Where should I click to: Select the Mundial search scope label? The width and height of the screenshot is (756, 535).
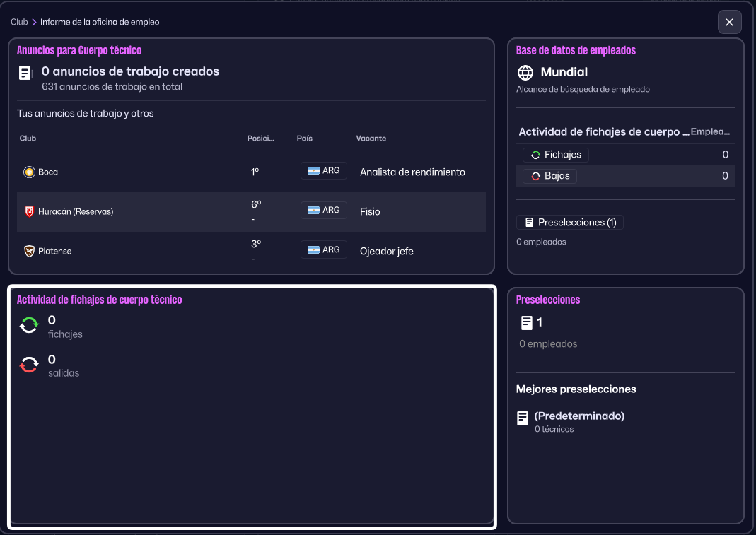coord(564,72)
